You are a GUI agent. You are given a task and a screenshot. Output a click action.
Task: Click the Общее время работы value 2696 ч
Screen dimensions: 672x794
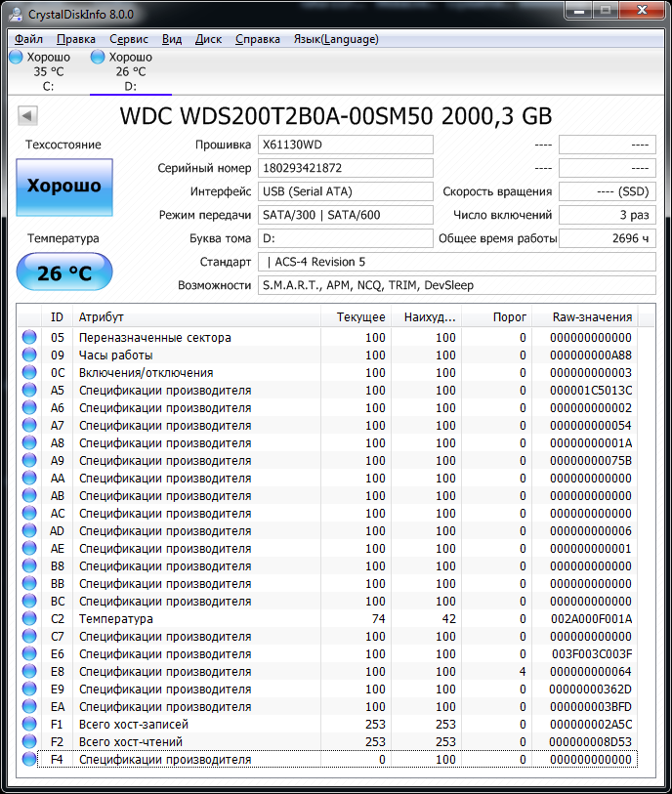(x=608, y=238)
